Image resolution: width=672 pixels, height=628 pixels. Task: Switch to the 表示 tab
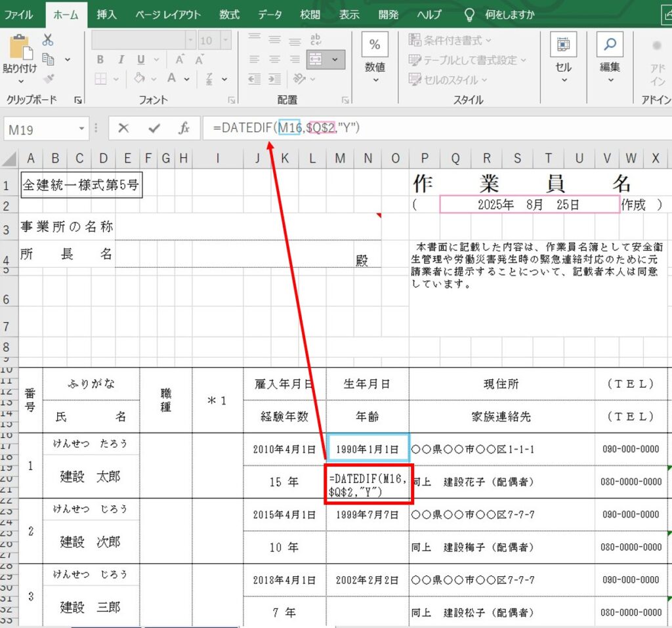point(349,14)
